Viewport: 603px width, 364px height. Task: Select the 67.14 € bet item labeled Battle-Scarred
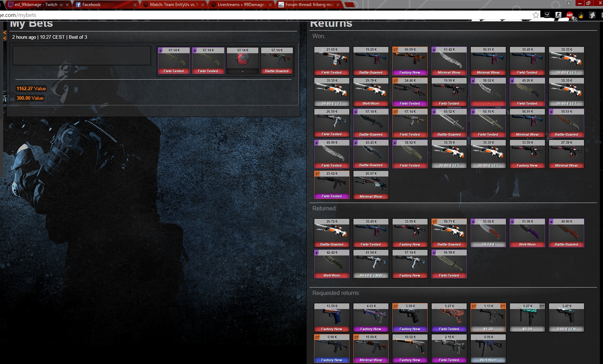(x=277, y=61)
